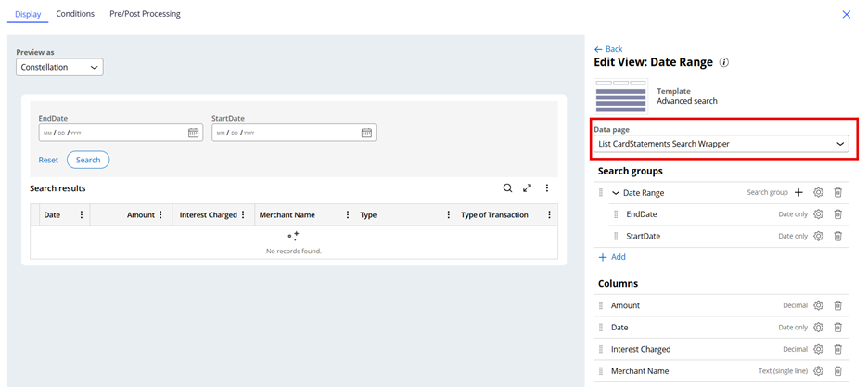
Task: Open settings gear for Interest Charged column
Action: [818, 349]
